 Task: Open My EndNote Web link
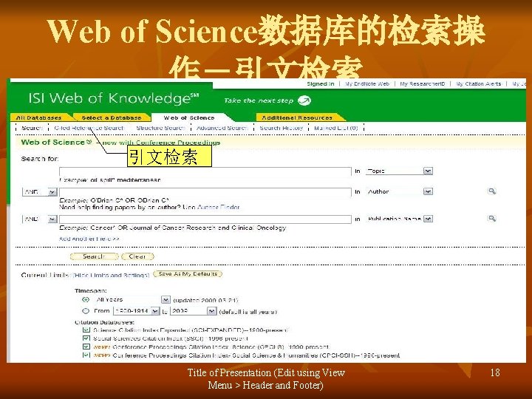coord(367,83)
